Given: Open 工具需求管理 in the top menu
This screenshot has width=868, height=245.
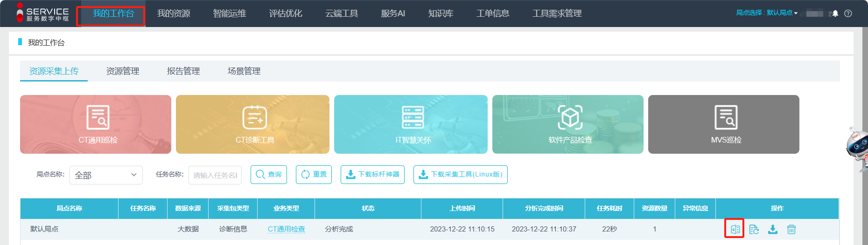Looking at the screenshot, I should [557, 14].
